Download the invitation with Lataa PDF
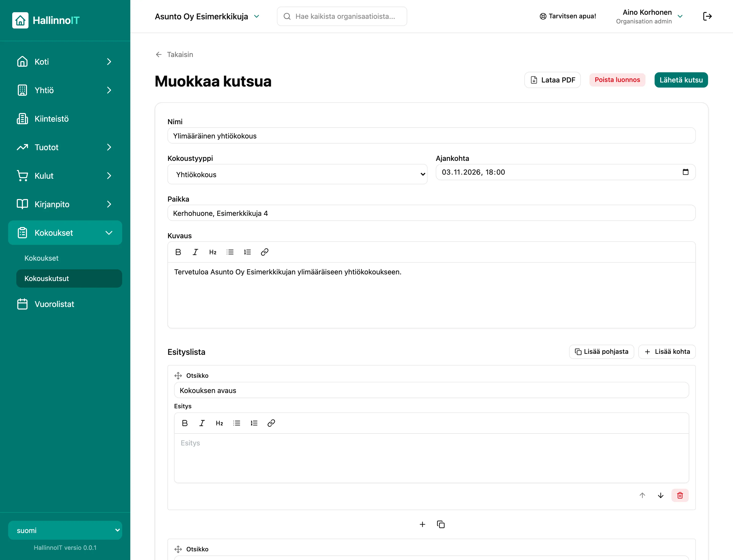 coord(552,80)
